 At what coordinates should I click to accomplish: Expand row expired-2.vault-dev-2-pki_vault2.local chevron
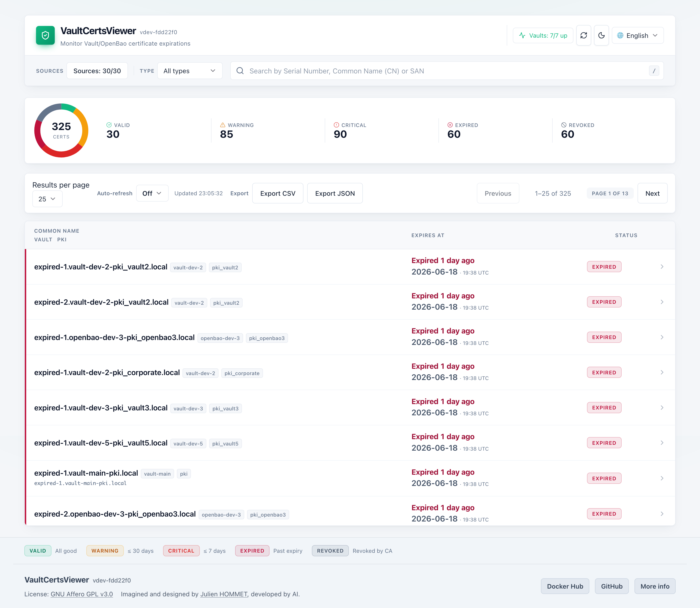click(x=662, y=302)
